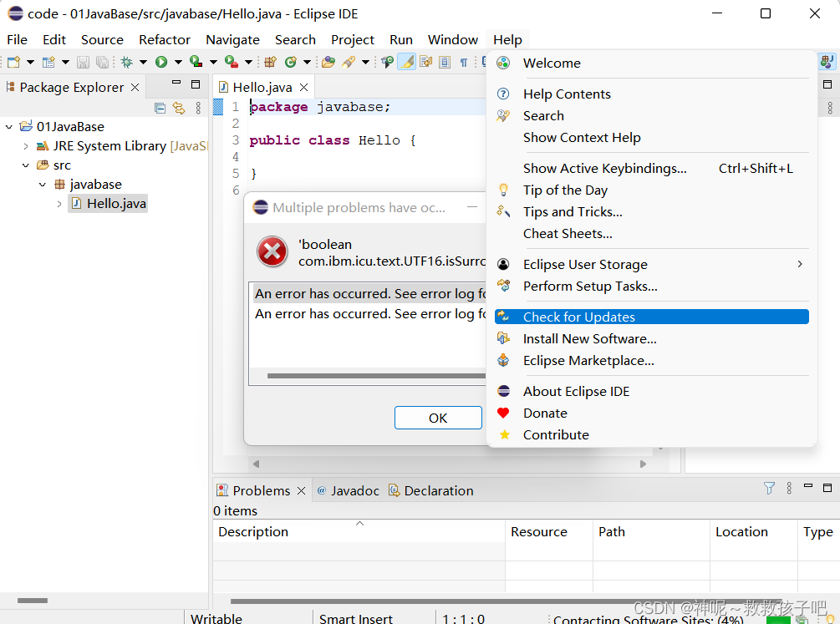Open the Run button dropdown arrow
The height and width of the screenshot is (624, 840).
(x=177, y=62)
